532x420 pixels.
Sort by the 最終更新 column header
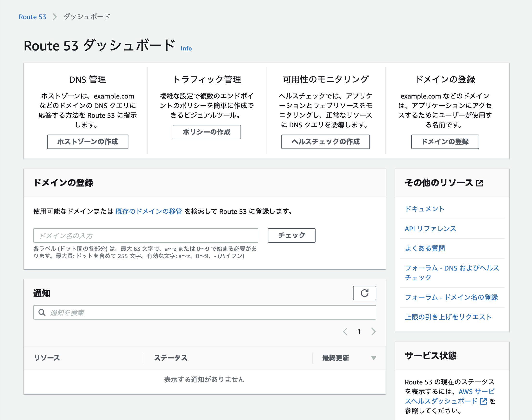click(x=336, y=358)
